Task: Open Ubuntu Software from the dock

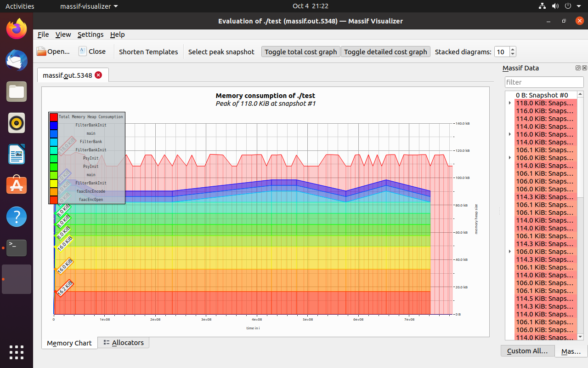Action: (17, 185)
